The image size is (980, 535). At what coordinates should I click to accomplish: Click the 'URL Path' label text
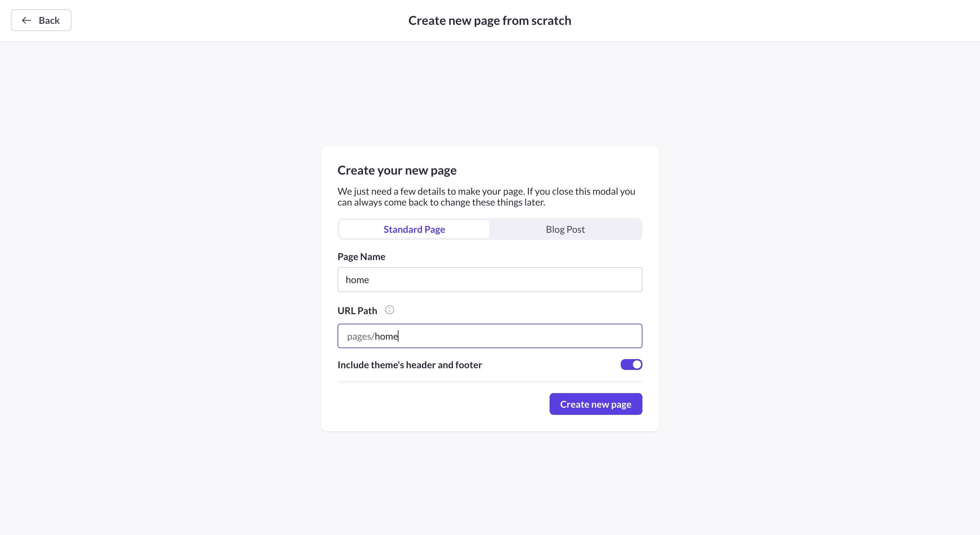coord(357,310)
